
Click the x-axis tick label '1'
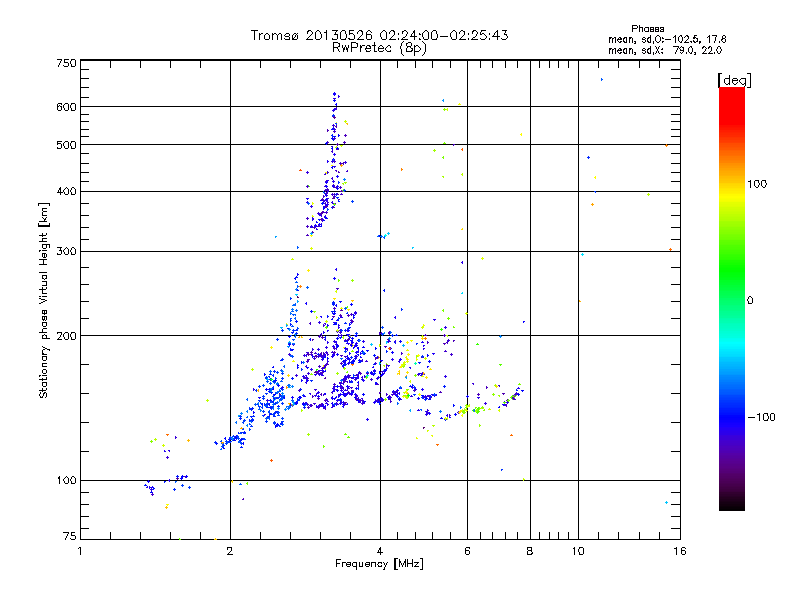(80, 551)
